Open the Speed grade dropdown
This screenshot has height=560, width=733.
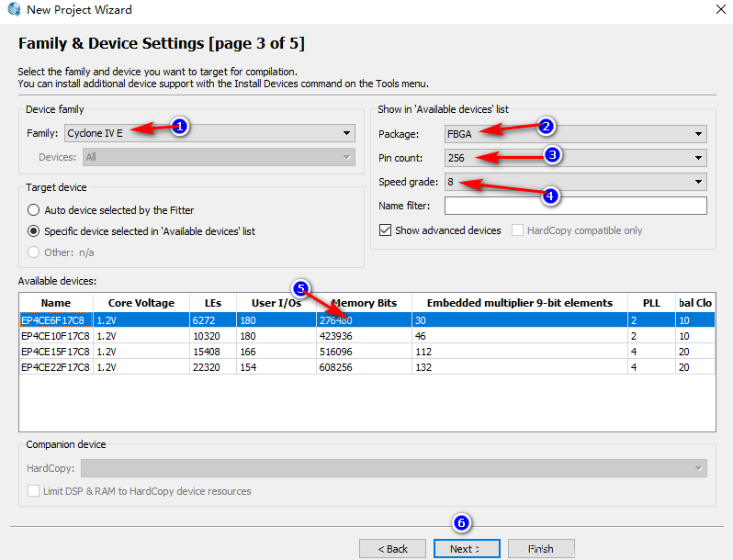[575, 182]
